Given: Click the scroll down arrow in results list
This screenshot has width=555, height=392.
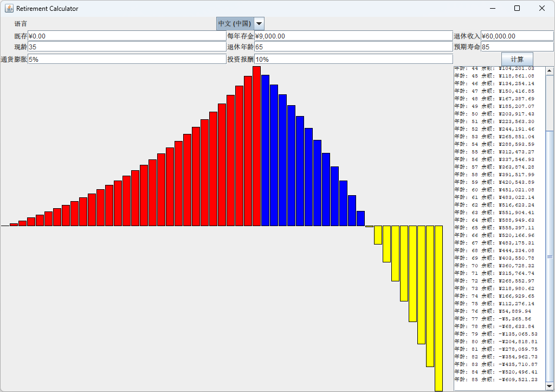Looking at the screenshot, I should [550, 386].
